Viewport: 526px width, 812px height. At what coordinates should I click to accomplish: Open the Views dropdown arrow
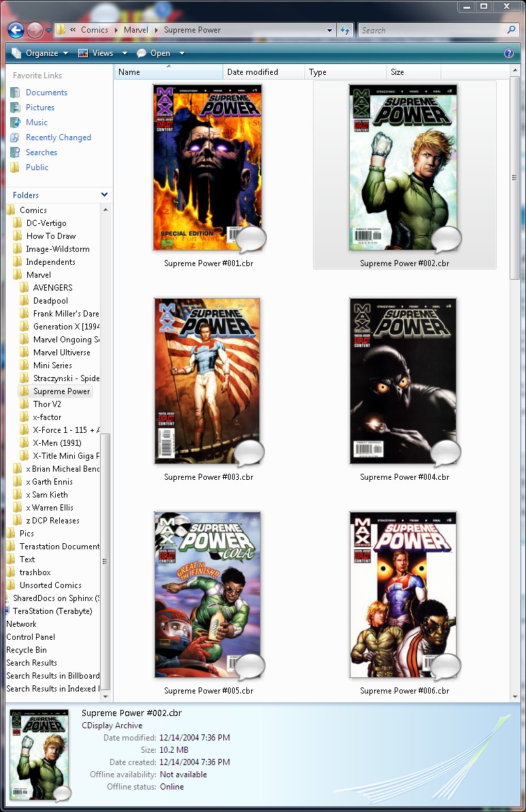(125, 53)
